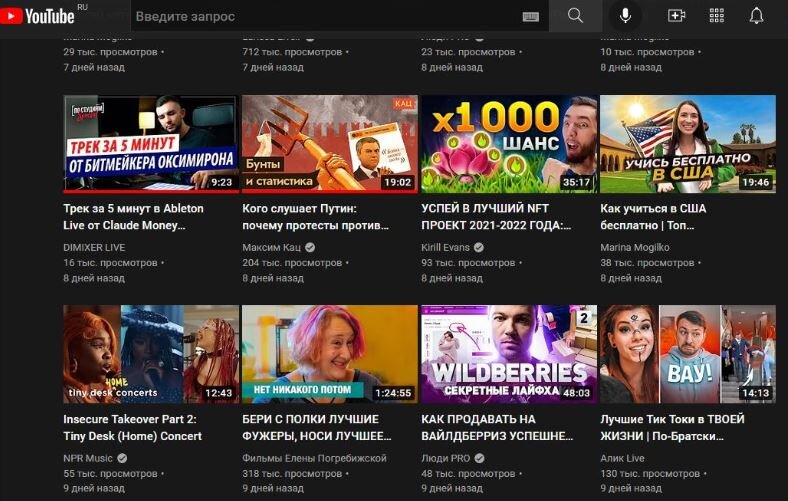Click the 12:43 duration badge

click(x=219, y=392)
